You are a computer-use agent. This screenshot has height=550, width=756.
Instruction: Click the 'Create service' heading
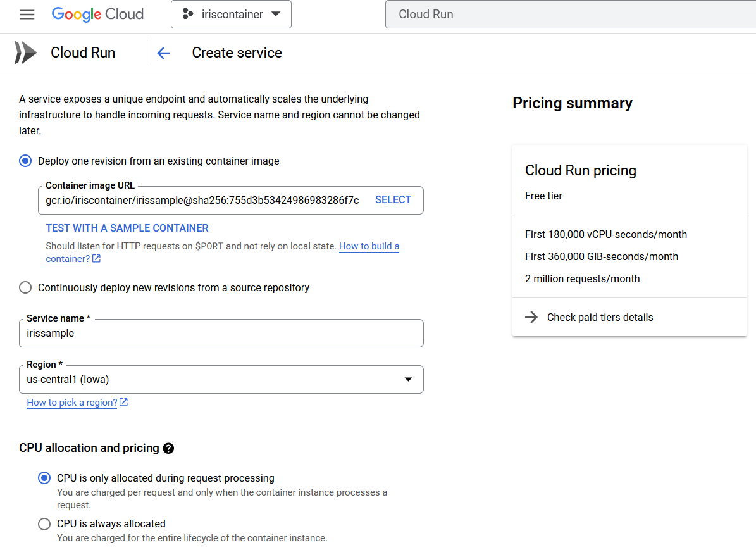point(237,53)
